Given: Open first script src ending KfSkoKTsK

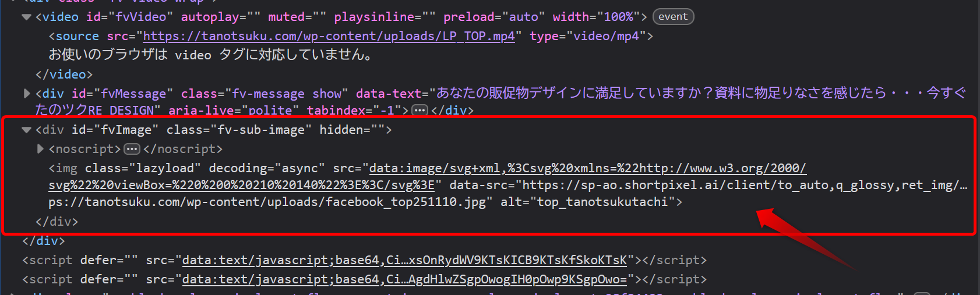Looking at the screenshot, I should [x=404, y=260].
